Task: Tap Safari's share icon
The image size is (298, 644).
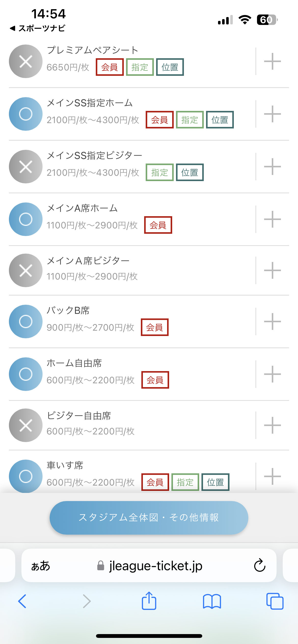Action: [149, 601]
